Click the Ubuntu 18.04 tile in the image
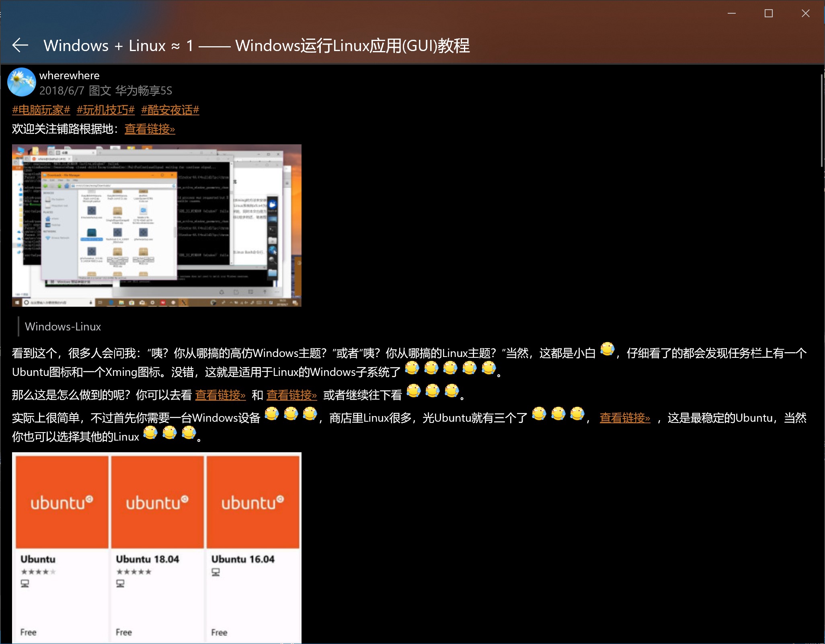Image resolution: width=825 pixels, height=644 pixels. coord(157,547)
